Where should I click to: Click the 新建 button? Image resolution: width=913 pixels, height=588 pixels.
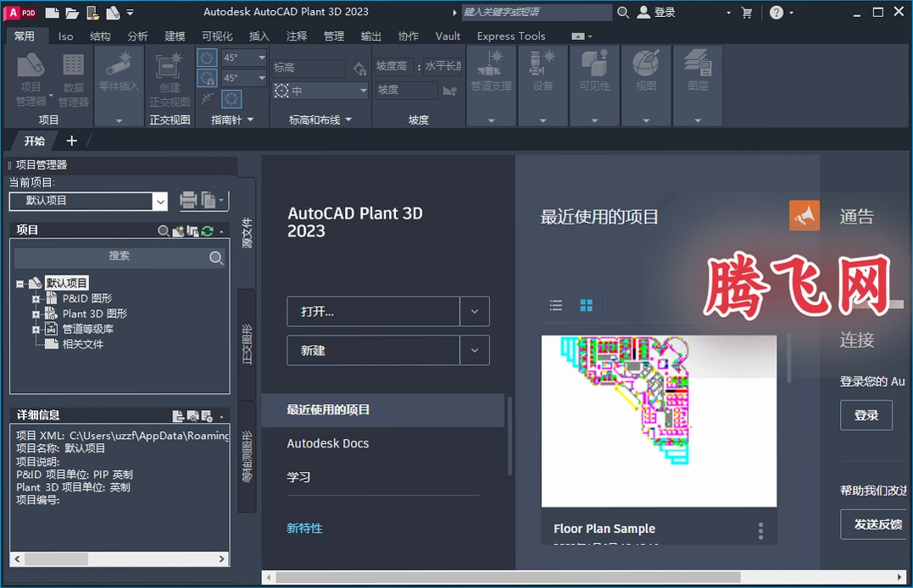tap(373, 351)
